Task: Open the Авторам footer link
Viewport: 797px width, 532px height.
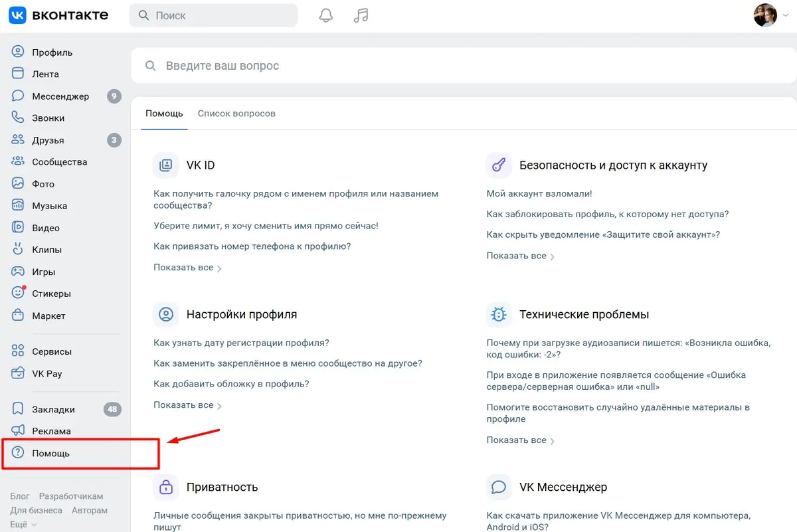Action: 89,510
